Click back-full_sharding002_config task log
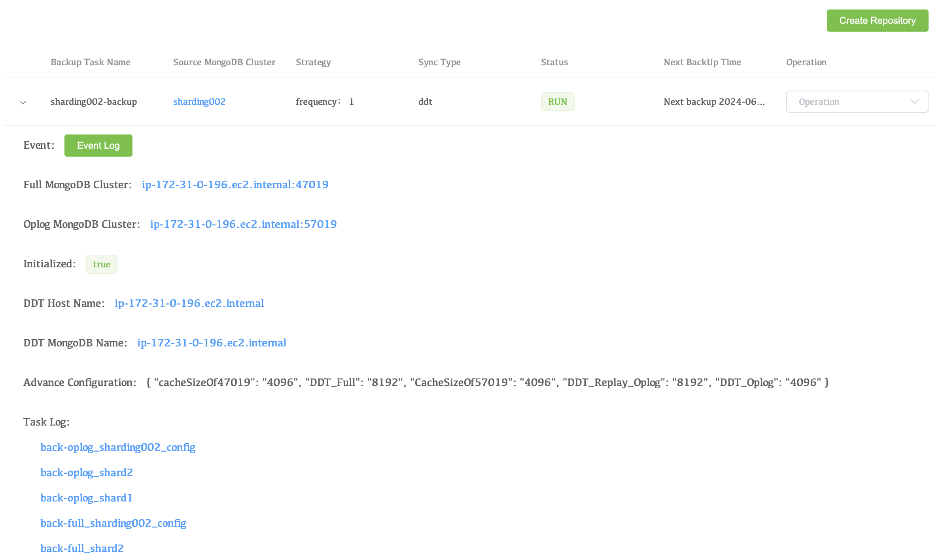Screen dimensions: 942x560 pyautogui.click(x=113, y=523)
